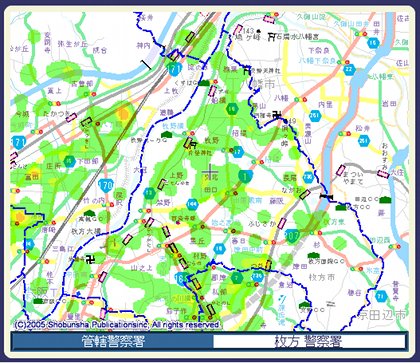
Task: Click the blue route 144 hexagon marker
Action: 192,204
